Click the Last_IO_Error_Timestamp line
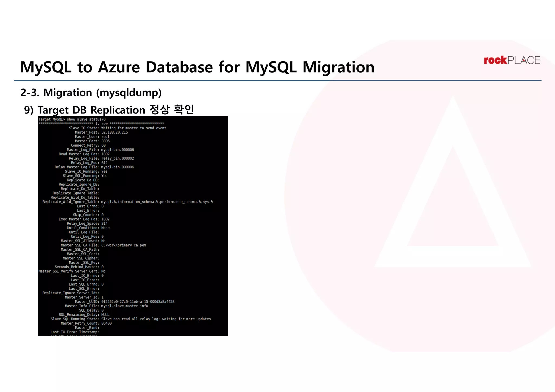 (75, 332)
